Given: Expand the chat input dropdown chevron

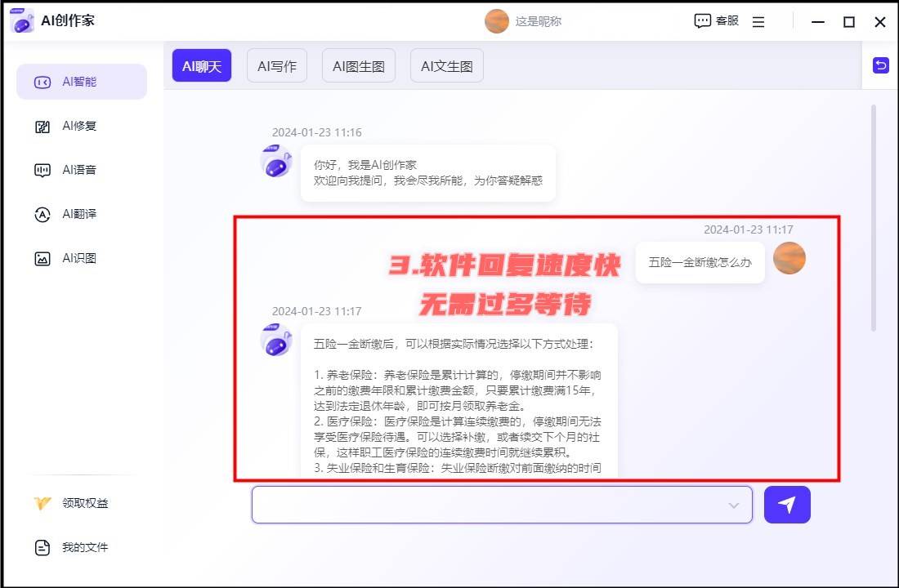Looking at the screenshot, I should coord(733,506).
